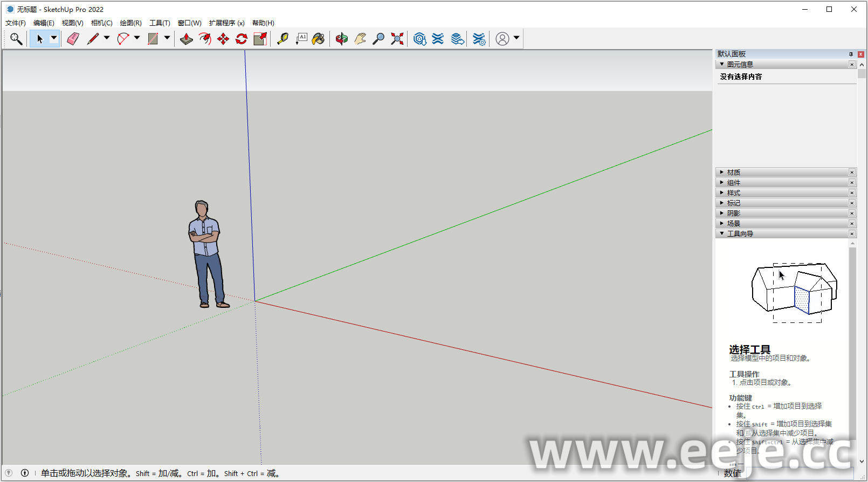Image resolution: width=868 pixels, height=482 pixels.
Task: Open the 3D Warehouse icon
Action: pyautogui.click(x=419, y=39)
